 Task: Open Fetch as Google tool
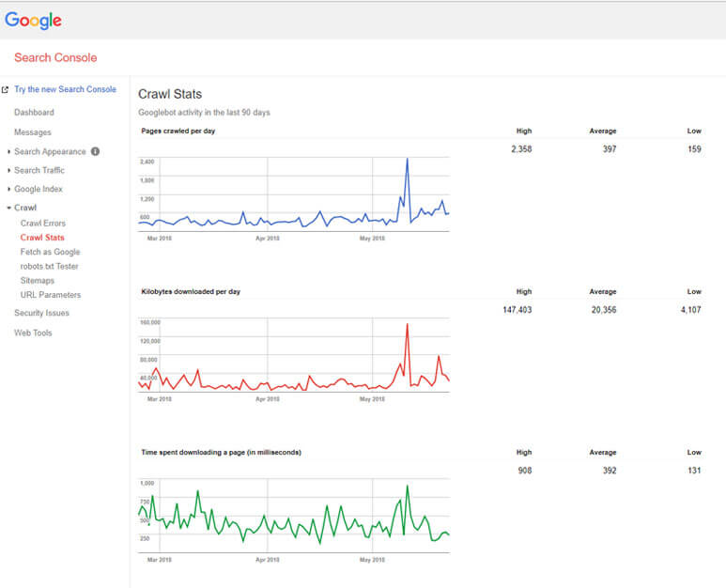(50, 252)
